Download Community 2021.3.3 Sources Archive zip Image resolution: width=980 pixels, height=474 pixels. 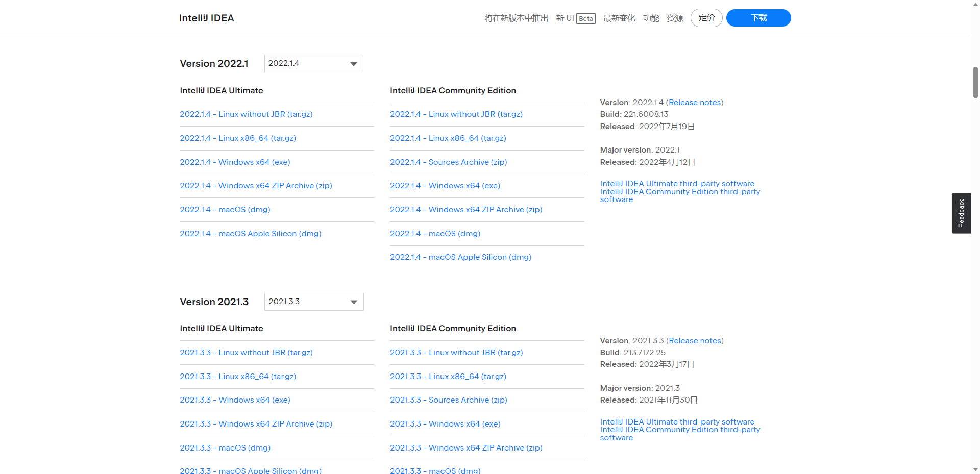(449, 400)
